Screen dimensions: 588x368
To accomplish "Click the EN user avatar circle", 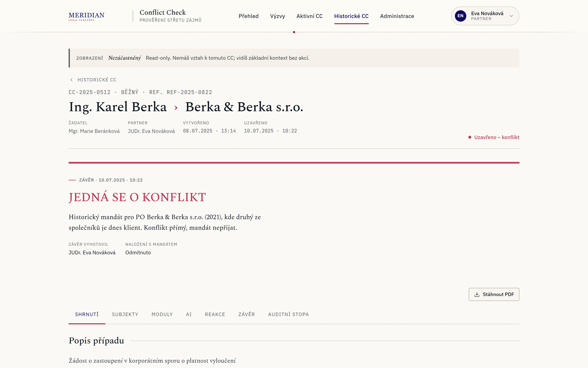I will click(460, 16).
